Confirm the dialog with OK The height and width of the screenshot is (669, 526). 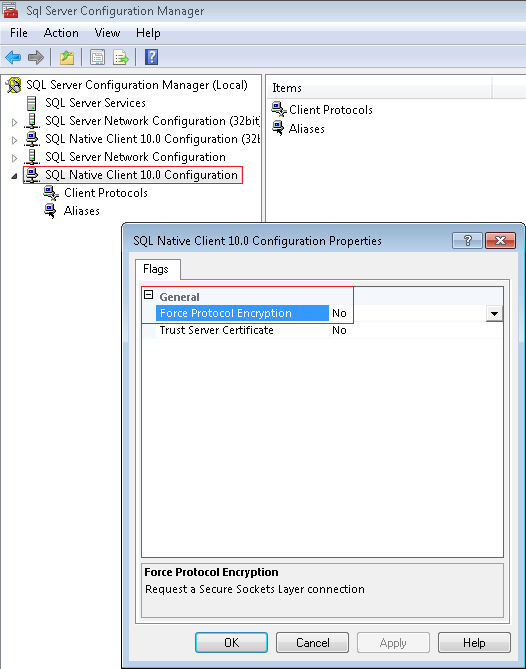click(x=232, y=643)
